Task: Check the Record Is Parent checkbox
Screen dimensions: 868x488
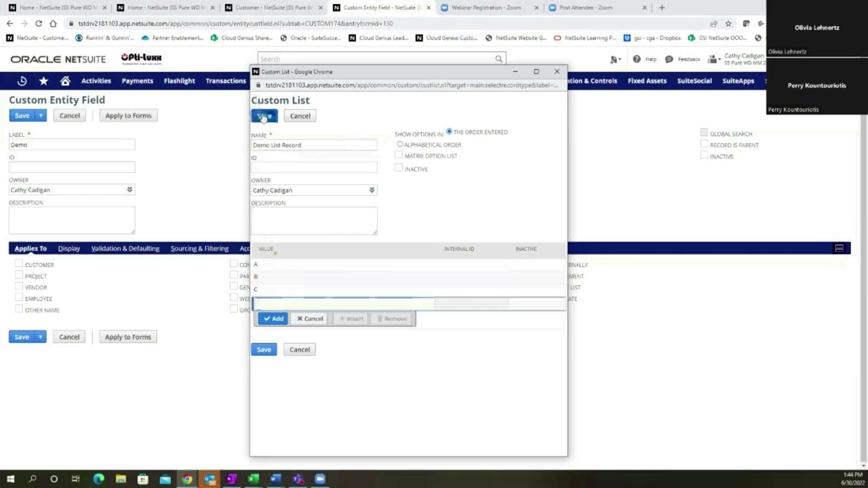Action: 704,144
